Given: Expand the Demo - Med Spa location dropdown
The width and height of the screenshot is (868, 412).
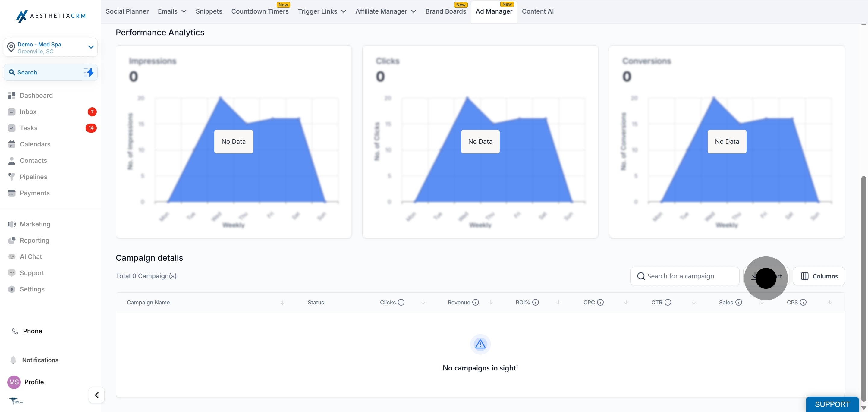Looking at the screenshot, I should coord(91,47).
